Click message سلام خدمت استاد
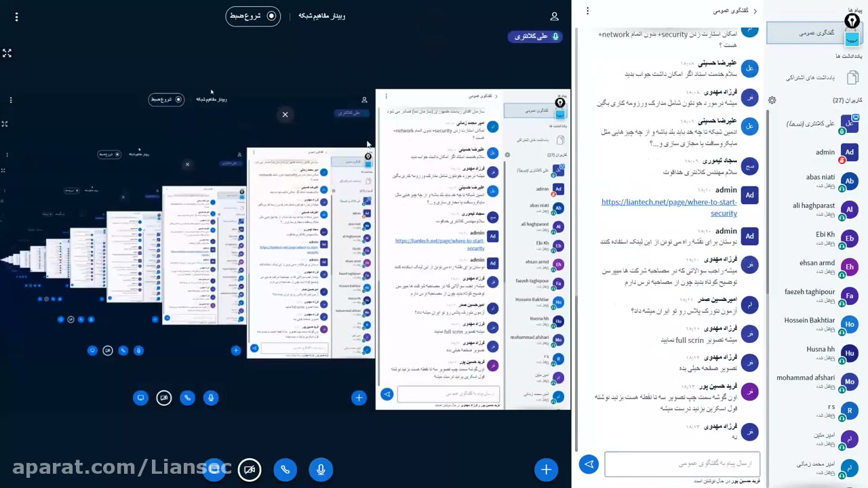The width and height of the screenshot is (868, 488). pyautogui.click(x=681, y=74)
